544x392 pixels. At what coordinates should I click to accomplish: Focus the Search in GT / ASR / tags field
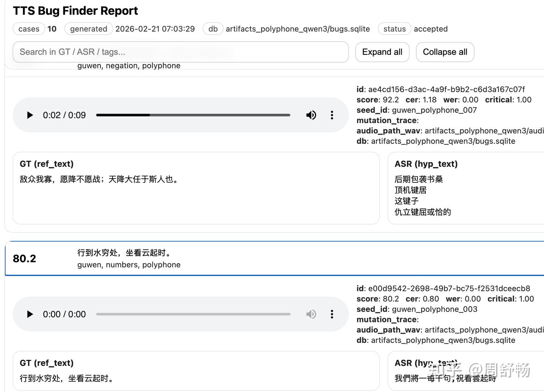coord(181,52)
